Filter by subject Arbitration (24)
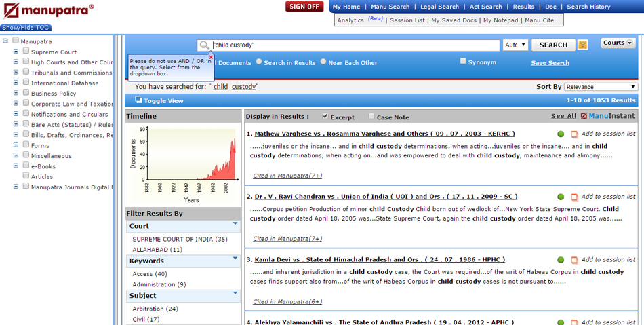 pos(155,309)
